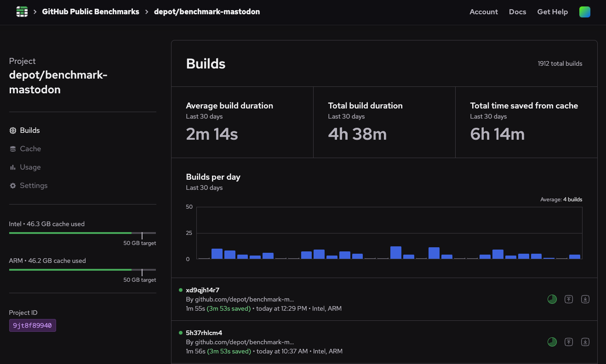Open the Usage sidebar page
Image resolution: width=606 pixels, height=364 pixels.
pos(30,167)
